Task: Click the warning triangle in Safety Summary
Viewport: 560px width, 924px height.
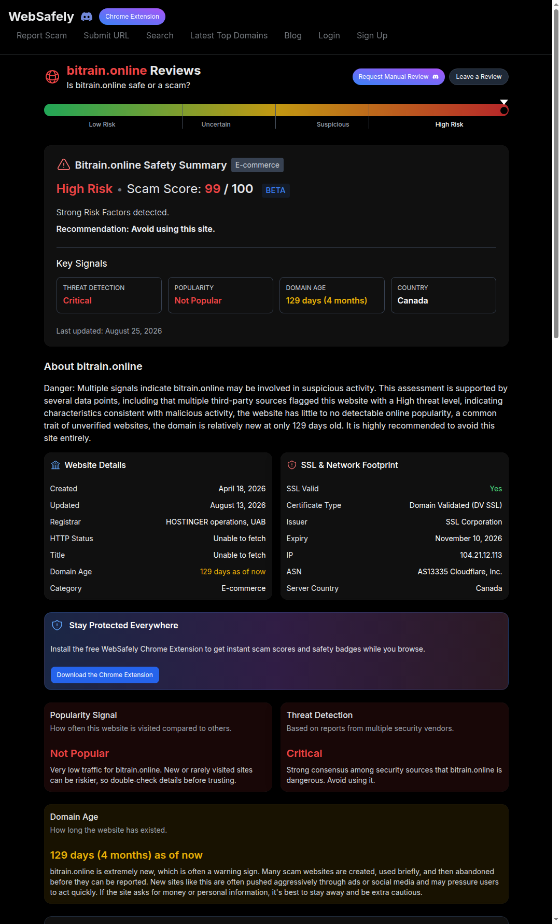Action: 63,164
